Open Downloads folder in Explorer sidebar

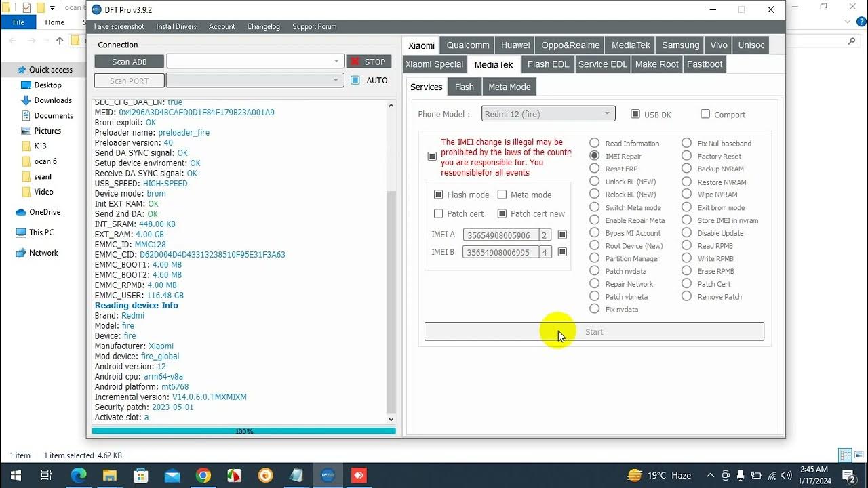pyautogui.click(x=53, y=100)
